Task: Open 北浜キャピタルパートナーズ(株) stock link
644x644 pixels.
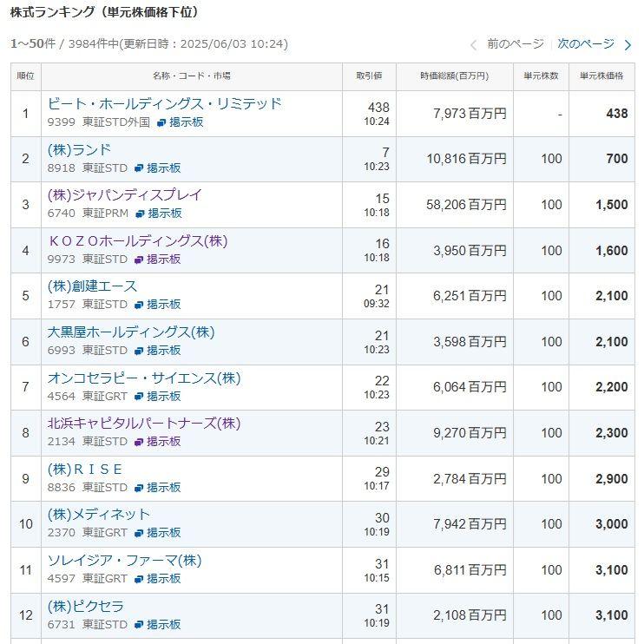Action: point(144,423)
